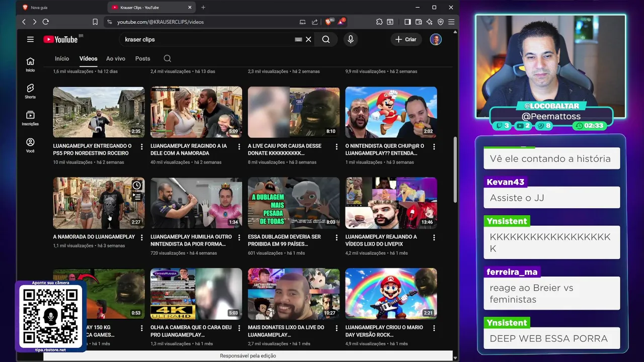This screenshot has height=362, width=644.
Task: Open options for MARIO DAY VERSÃO ROCK
Action: (434, 328)
